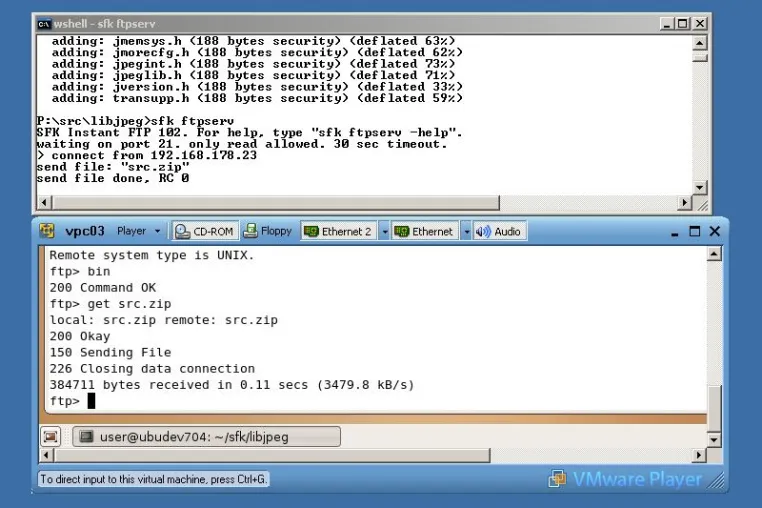Click the VMware horizontal scrollbar right arrow
Viewport: 762px width, 508px height.
[x=699, y=455]
